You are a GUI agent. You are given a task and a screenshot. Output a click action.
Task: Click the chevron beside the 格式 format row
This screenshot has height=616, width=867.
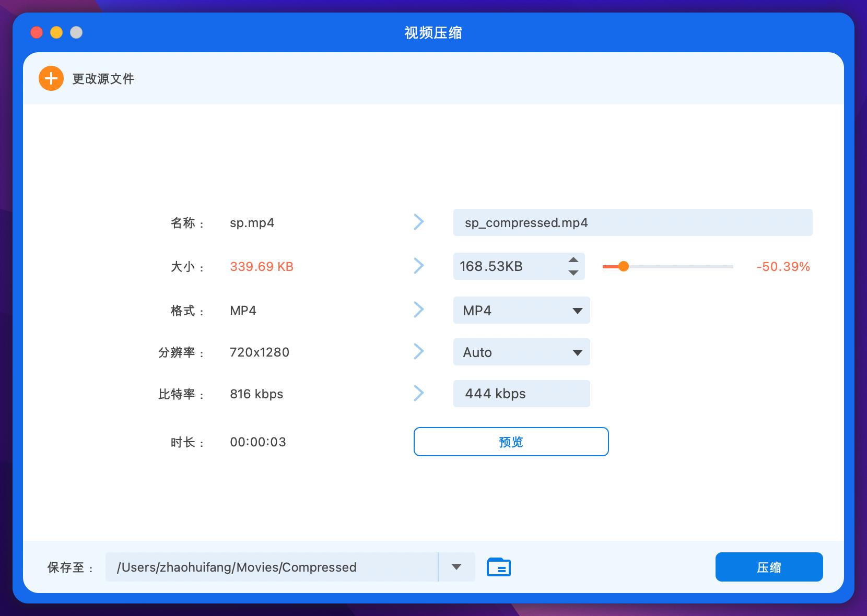click(419, 310)
